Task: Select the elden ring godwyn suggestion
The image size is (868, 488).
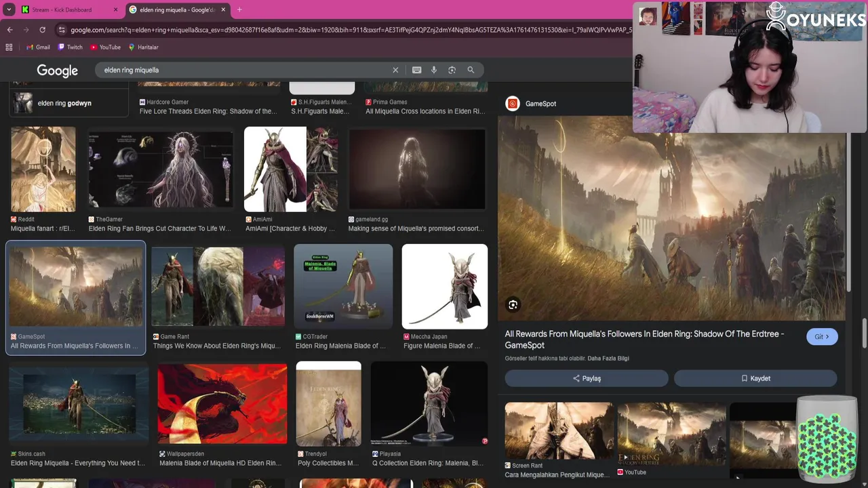Action: [x=68, y=103]
